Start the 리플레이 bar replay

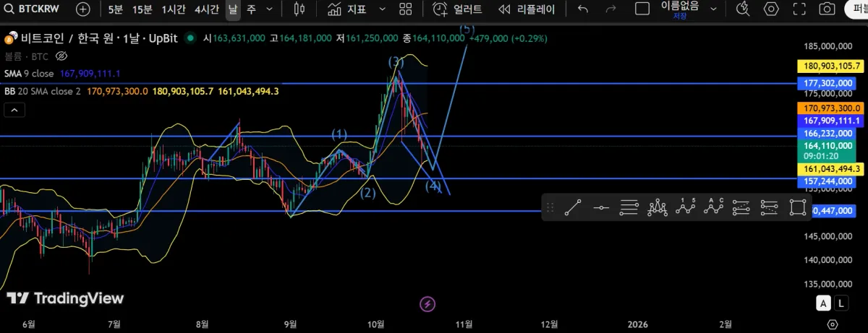point(527,9)
